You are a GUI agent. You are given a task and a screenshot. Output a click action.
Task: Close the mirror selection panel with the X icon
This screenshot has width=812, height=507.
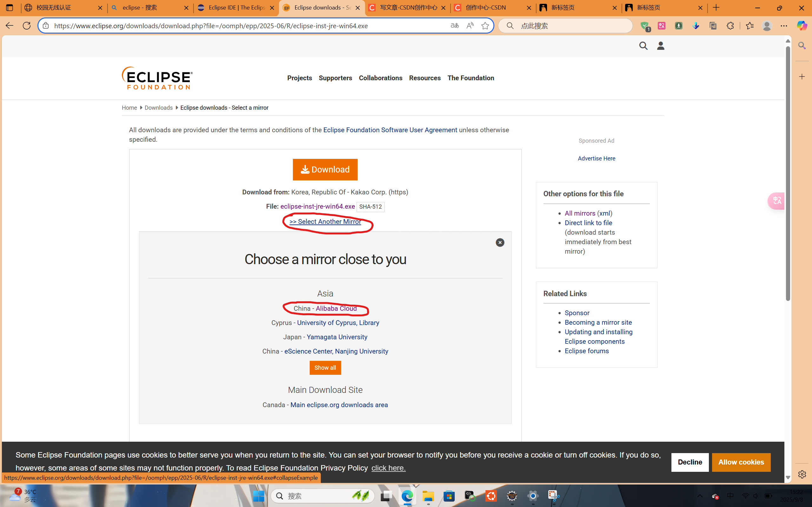[x=500, y=243]
